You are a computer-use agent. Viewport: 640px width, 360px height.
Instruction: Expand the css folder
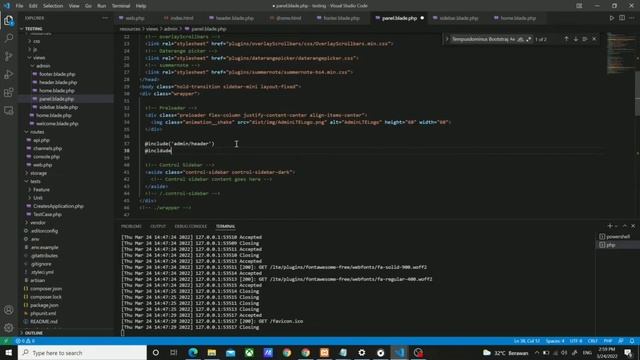36,41
